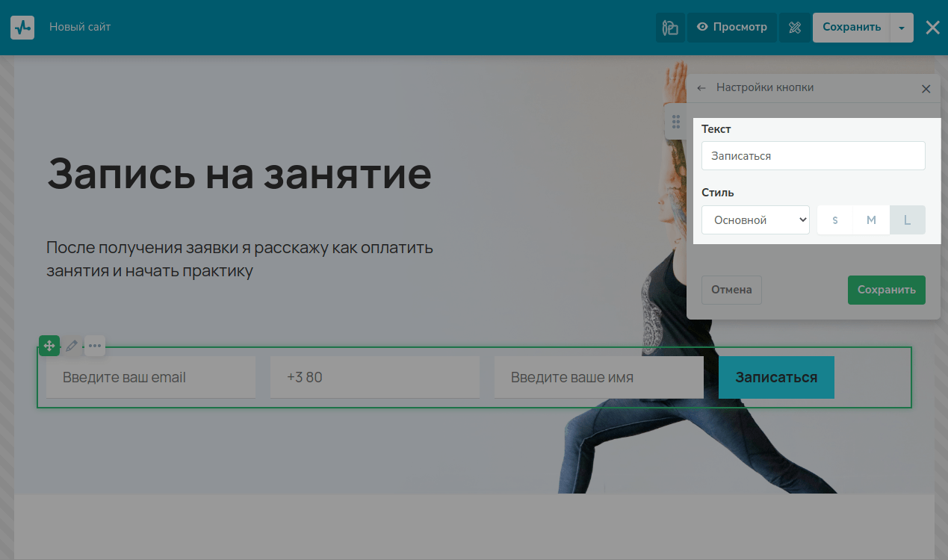Go back using arrow in Настройки кнопки
The height and width of the screenshot is (560, 948).
[701, 88]
